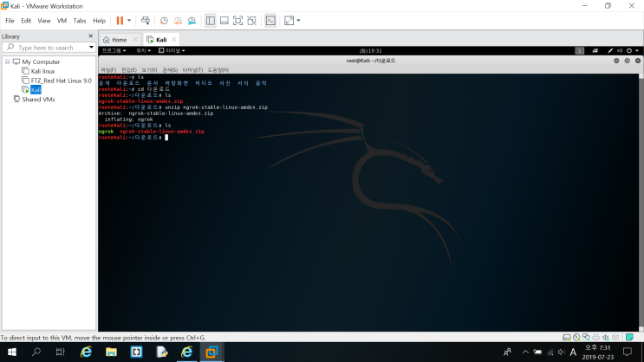Close the Kali tab
This screenshot has width=644, height=362.
point(173,39)
